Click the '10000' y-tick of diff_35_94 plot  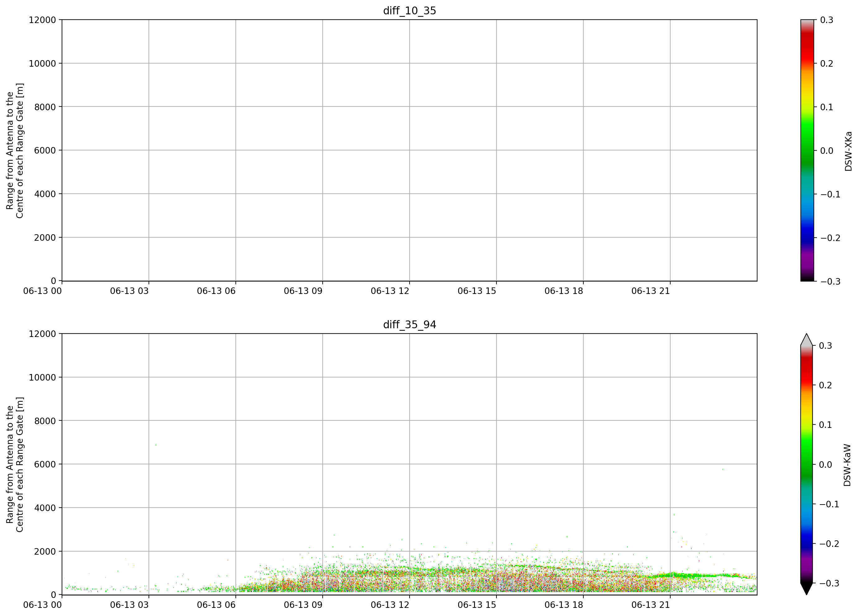42,377
